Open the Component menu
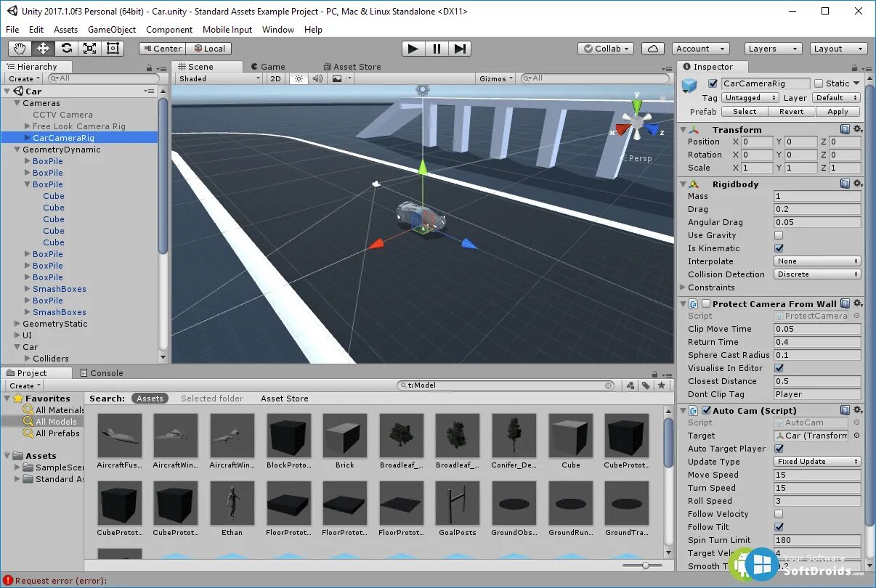The height and width of the screenshot is (588, 876). pyautogui.click(x=169, y=30)
